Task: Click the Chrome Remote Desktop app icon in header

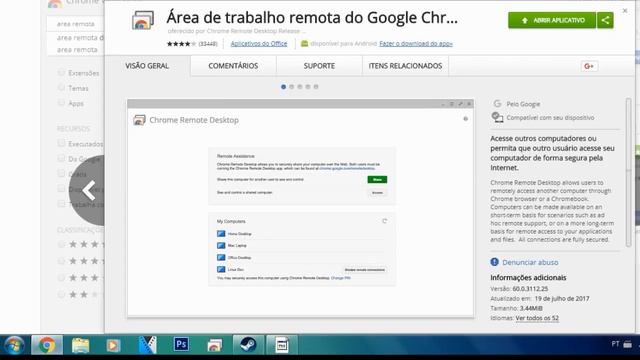Action: click(x=142, y=20)
